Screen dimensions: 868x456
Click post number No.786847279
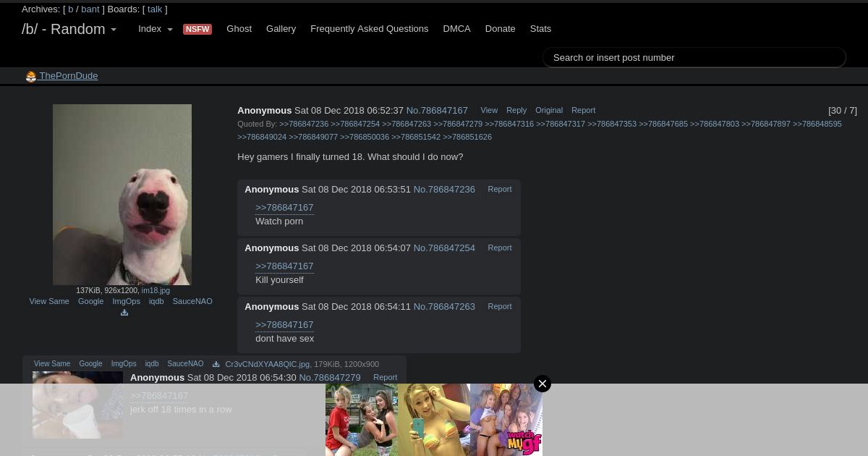tap(330, 378)
